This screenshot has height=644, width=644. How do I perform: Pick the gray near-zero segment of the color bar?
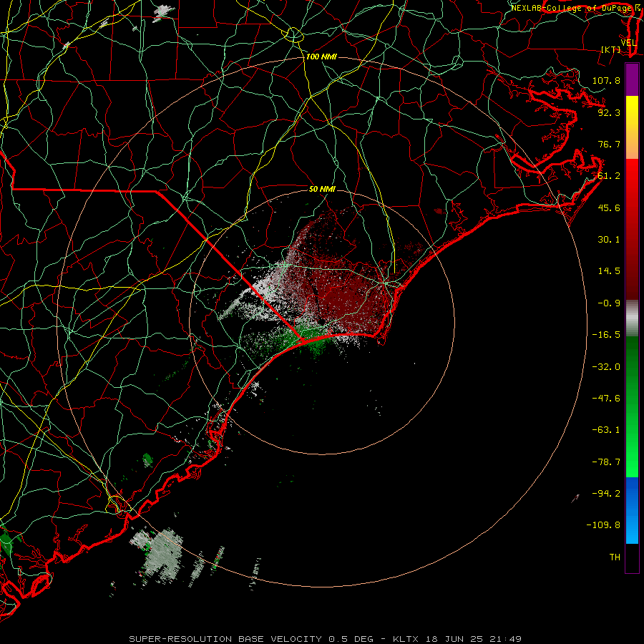point(632,318)
